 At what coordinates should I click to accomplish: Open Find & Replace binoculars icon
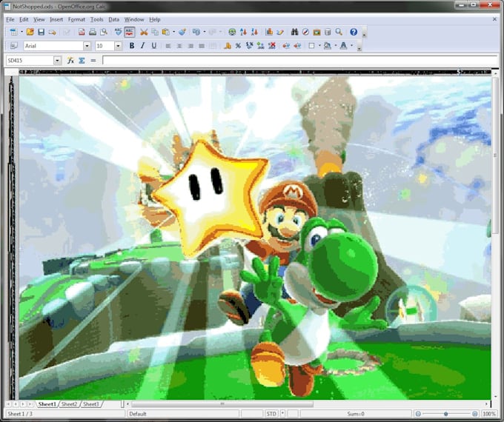click(x=295, y=32)
